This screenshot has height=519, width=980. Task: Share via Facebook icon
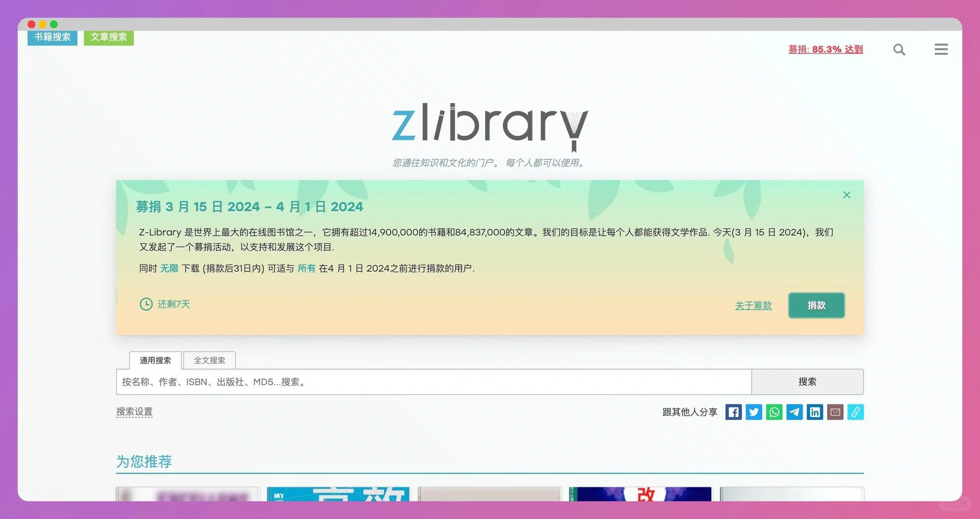click(734, 412)
